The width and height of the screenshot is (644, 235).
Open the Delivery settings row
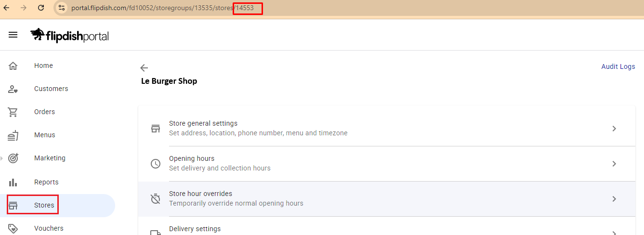click(x=195, y=229)
